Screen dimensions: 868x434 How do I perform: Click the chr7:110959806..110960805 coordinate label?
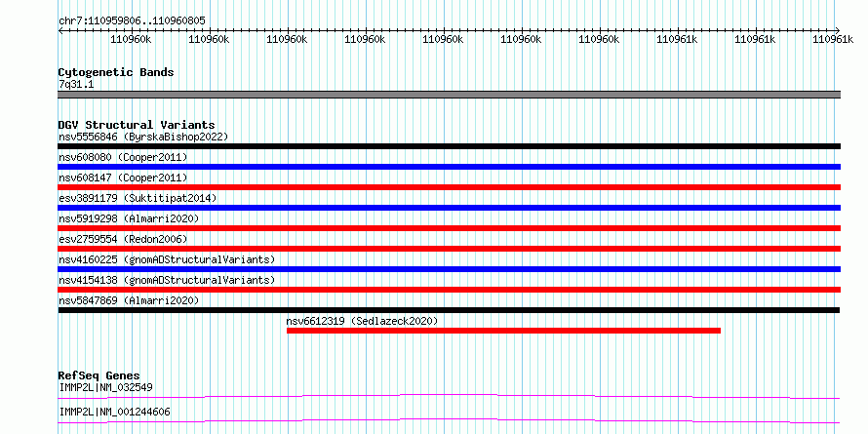coord(132,21)
